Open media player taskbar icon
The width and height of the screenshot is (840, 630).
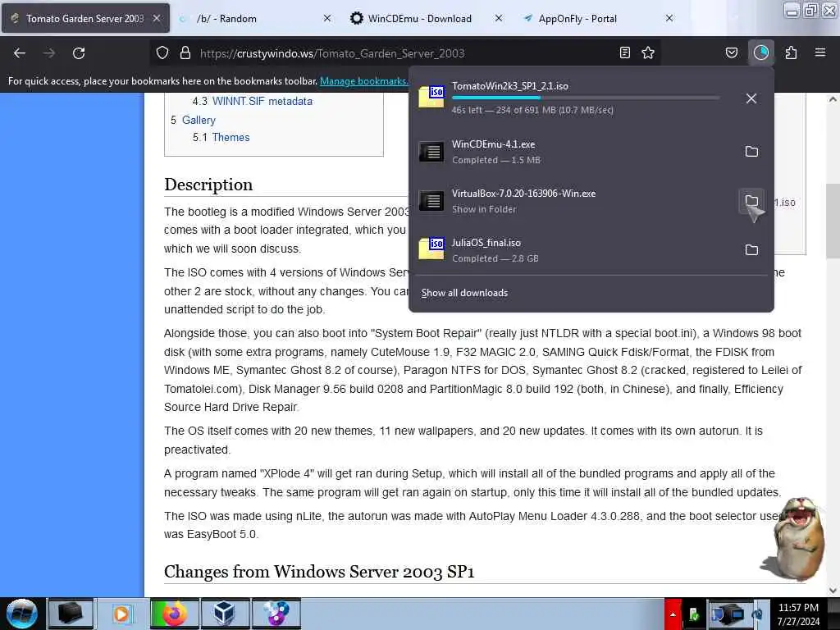(122, 614)
